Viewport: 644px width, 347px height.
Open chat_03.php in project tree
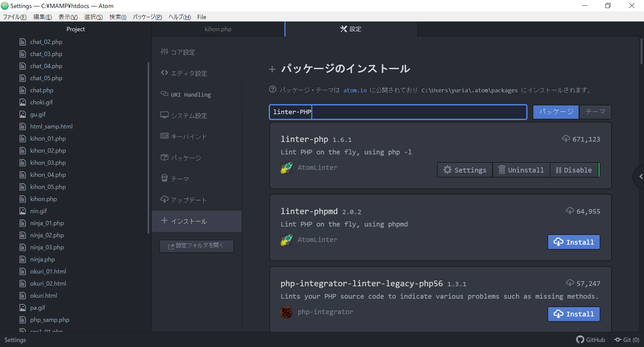click(46, 54)
